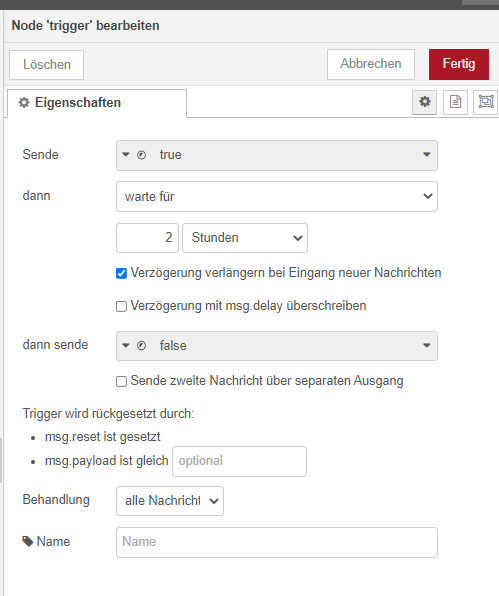Screen dimensions: 499x596
Task: Expand true value options arrow
Action: tap(426, 155)
